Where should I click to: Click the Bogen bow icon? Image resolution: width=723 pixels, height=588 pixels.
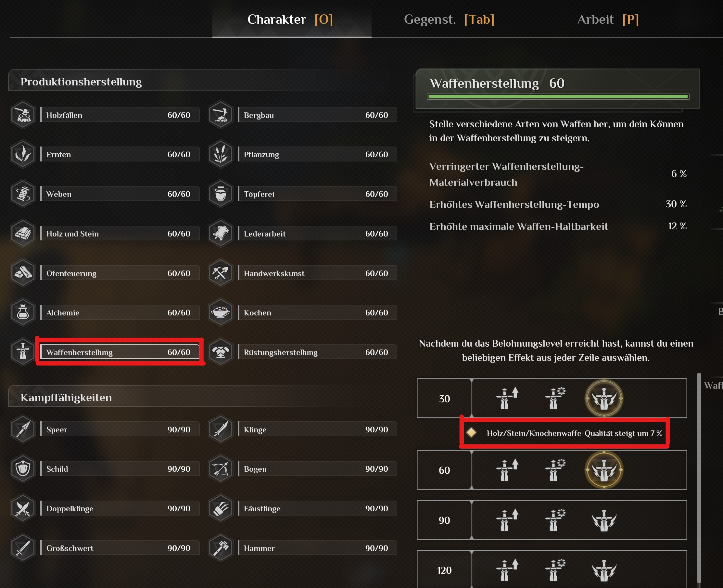coord(221,469)
